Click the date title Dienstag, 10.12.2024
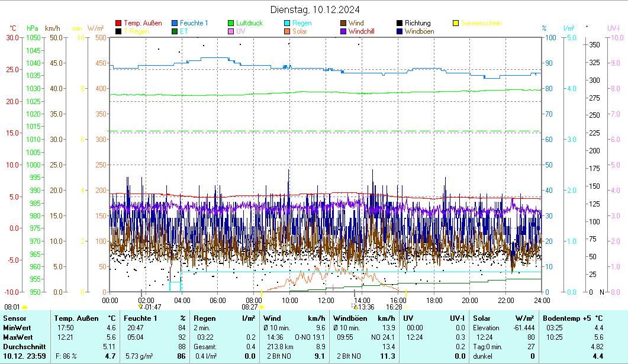 (x=314, y=9)
